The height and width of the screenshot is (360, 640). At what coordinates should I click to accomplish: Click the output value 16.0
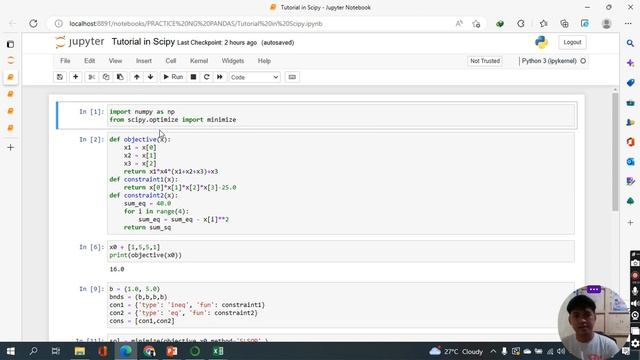click(117, 269)
